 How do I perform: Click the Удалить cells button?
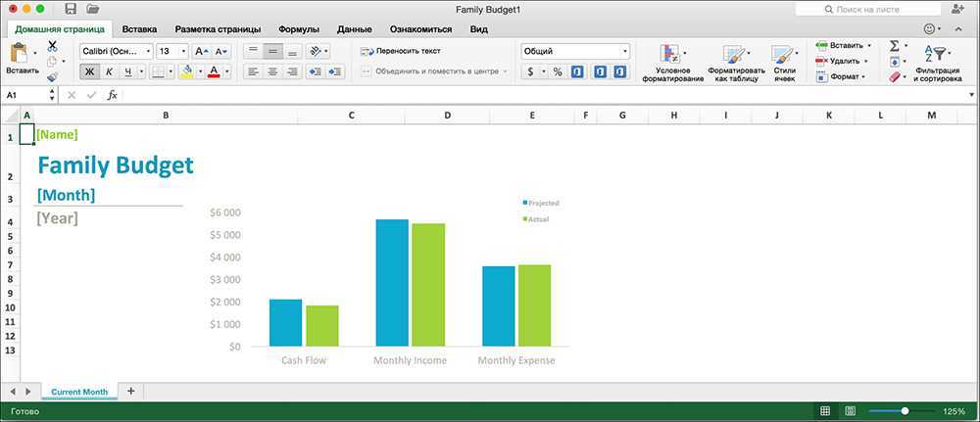(841, 61)
